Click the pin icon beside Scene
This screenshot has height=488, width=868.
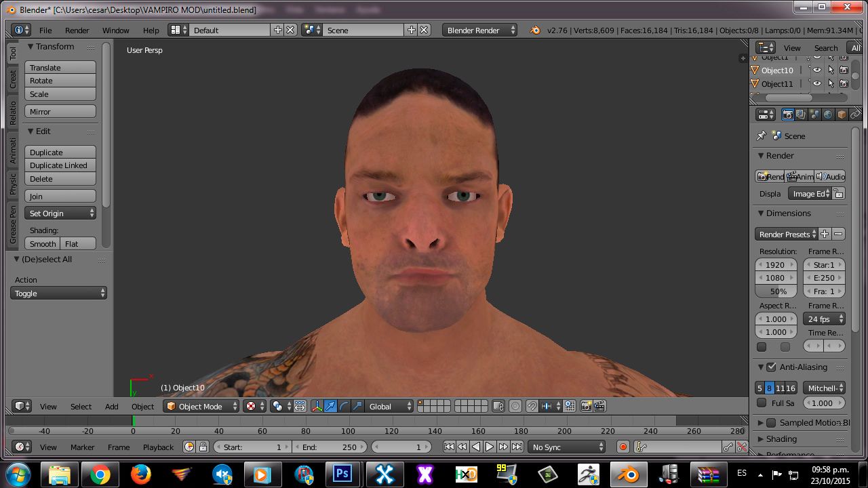click(x=762, y=136)
